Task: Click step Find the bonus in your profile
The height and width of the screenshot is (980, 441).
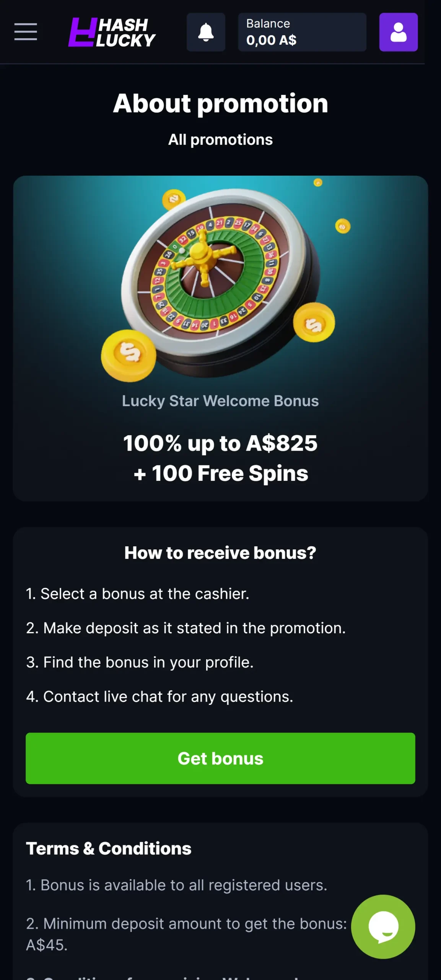Action: coord(140,662)
